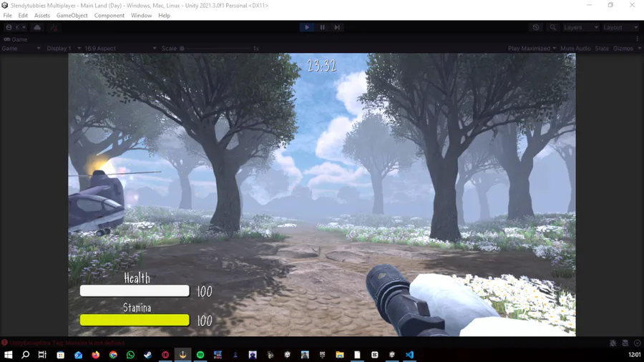
Task: Click the red error icon in status bar
Action: pos(4,343)
